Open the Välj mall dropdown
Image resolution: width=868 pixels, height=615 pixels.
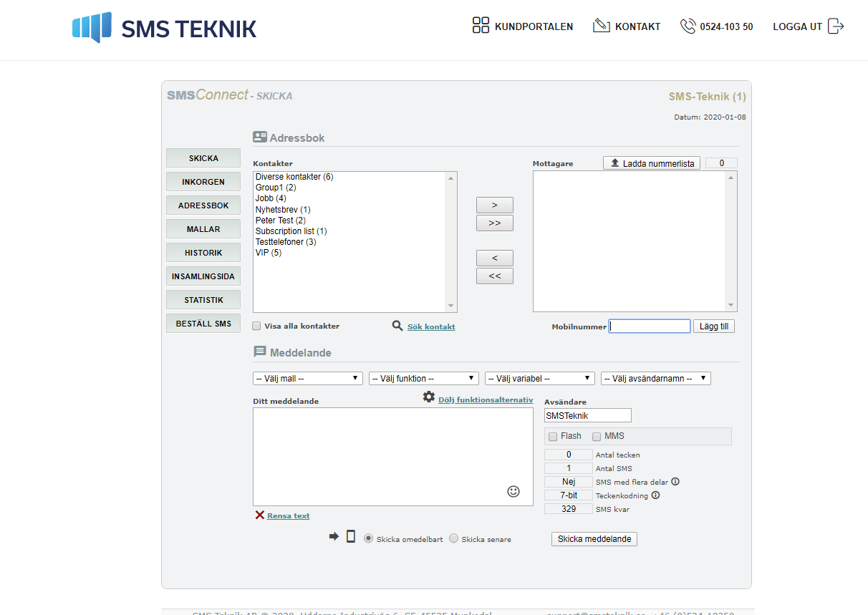(308, 378)
